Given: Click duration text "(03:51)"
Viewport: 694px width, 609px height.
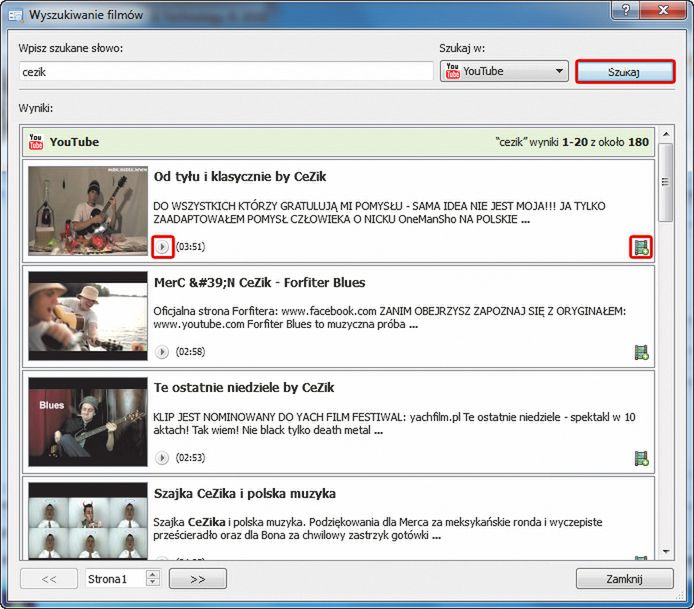Looking at the screenshot, I should [191, 247].
